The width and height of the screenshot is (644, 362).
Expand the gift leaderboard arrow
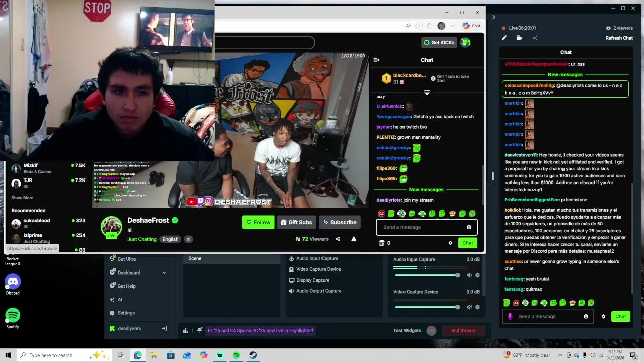(x=427, y=93)
